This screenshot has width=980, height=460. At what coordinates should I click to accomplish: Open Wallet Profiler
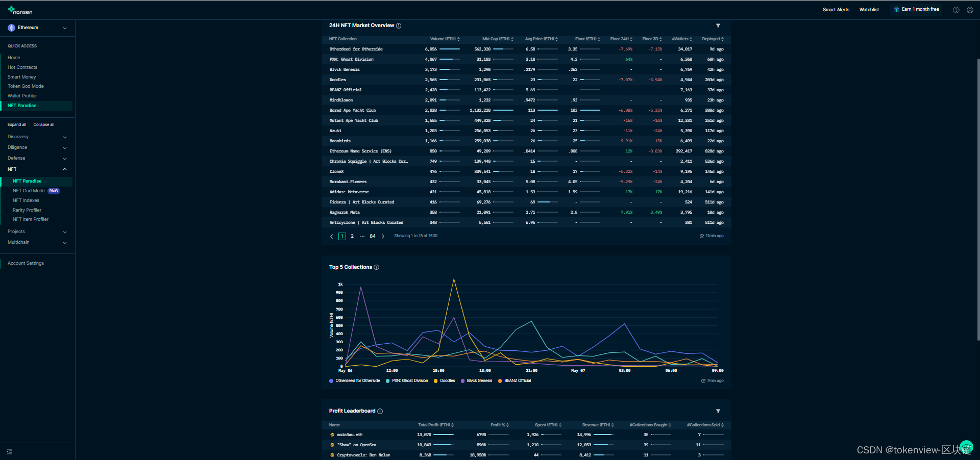pos(22,96)
